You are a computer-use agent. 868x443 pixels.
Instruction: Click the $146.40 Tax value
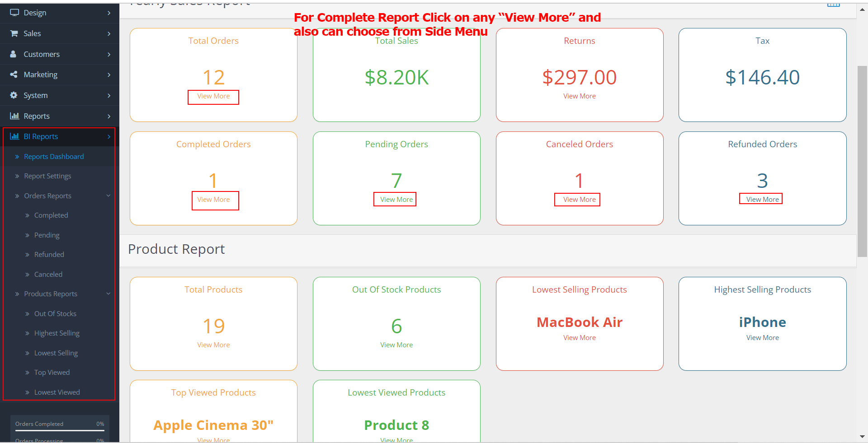pyautogui.click(x=763, y=78)
